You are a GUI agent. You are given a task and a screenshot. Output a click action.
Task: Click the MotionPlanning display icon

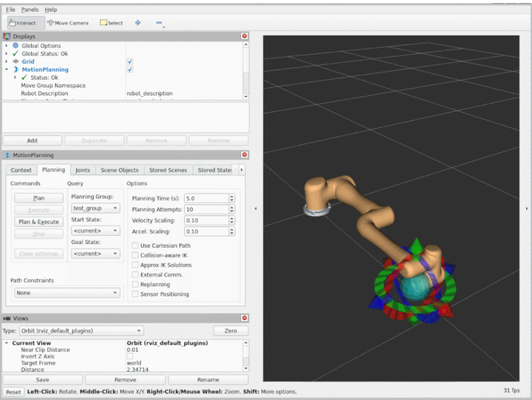click(x=16, y=70)
